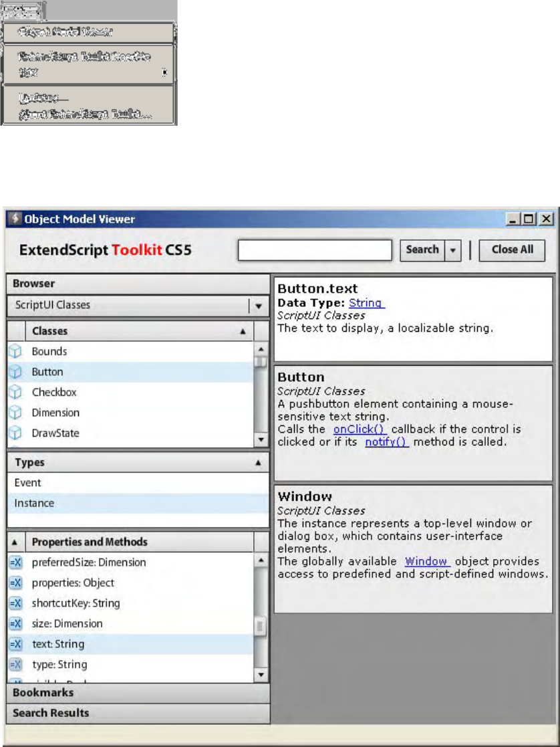Open the Search button options arrow

[x=453, y=250]
